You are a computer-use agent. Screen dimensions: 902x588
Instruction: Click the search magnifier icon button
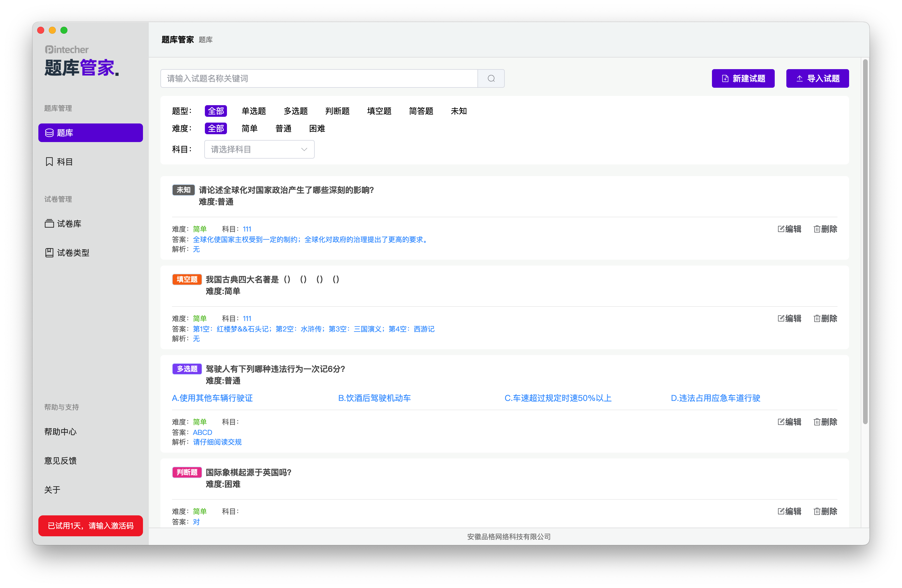[491, 78]
